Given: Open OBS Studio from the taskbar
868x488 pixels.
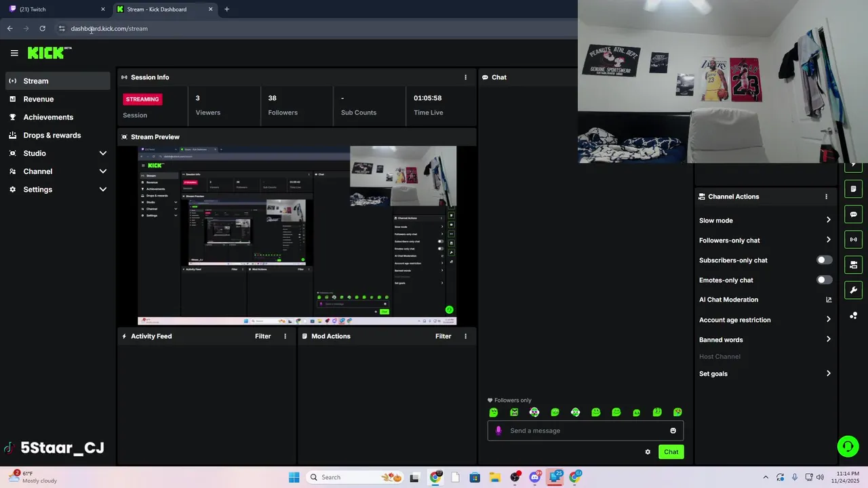Looking at the screenshot, I should (x=515, y=477).
